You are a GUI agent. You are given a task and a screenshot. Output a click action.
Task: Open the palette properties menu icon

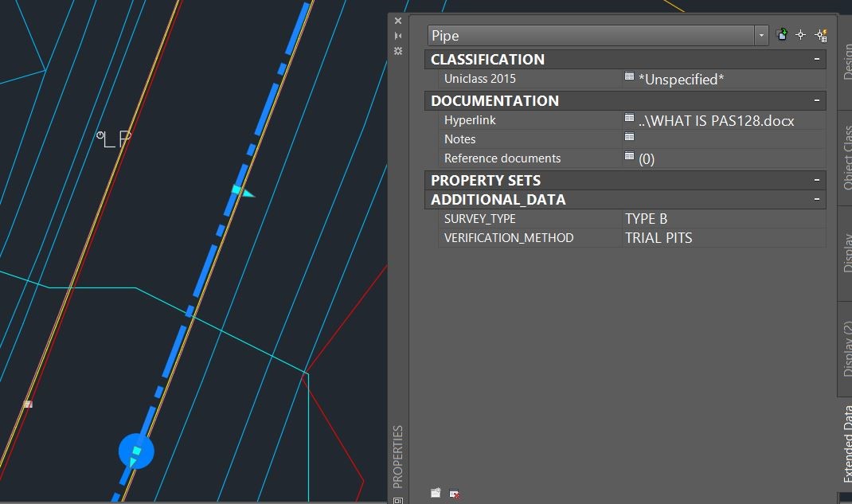pos(398,50)
